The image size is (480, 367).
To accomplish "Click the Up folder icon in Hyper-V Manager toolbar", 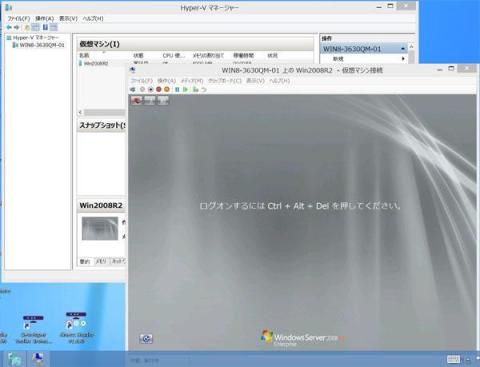I will [27, 27].
